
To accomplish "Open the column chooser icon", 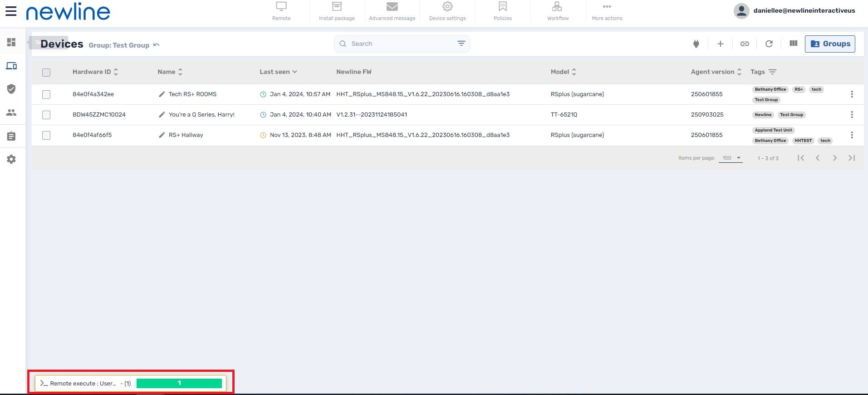I will (x=793, y=44).
